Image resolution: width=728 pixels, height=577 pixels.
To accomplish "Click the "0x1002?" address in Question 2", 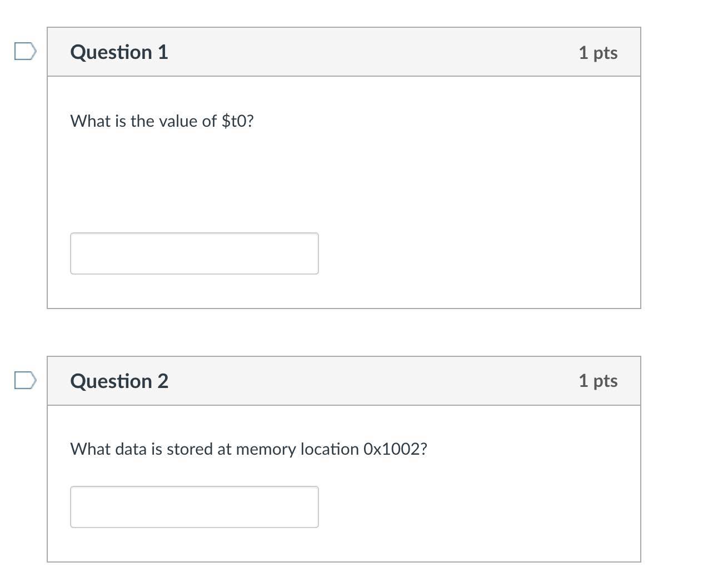I will (395, 449).
